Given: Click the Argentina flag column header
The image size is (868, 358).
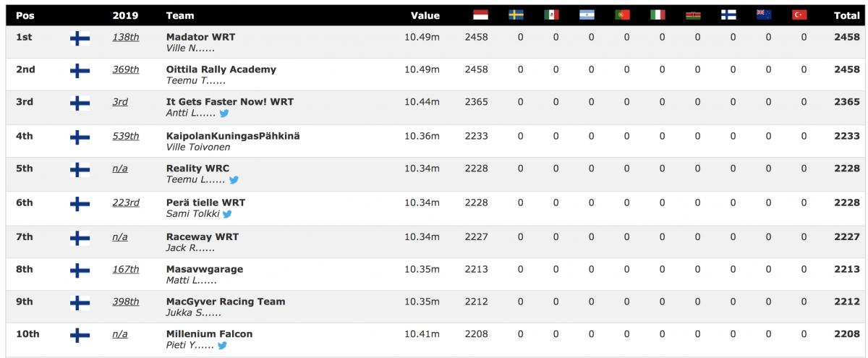Looking at the screenshot, I should (x=587, y=15).
